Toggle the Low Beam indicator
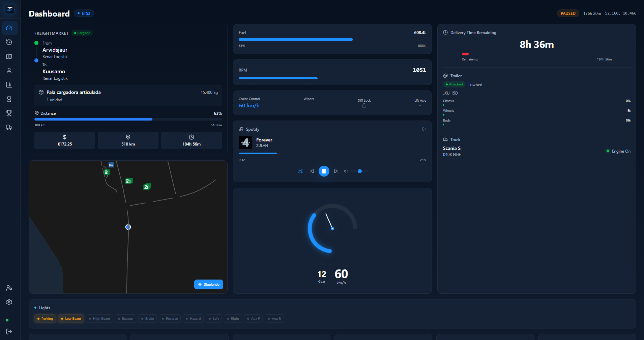 coord(71,319)
